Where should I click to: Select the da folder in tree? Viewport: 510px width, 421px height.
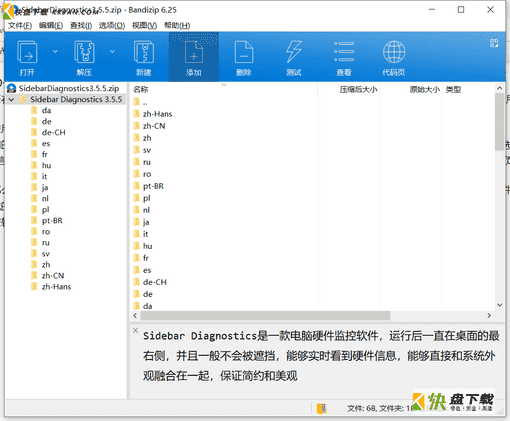pyautogui.click(x=46, y=111)
